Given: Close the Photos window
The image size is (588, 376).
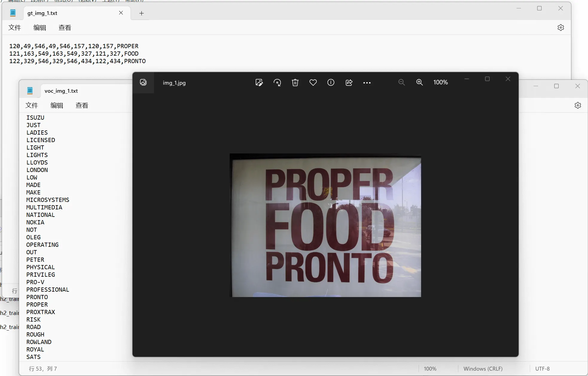Looking at the screenshot, I should point(508,79).
